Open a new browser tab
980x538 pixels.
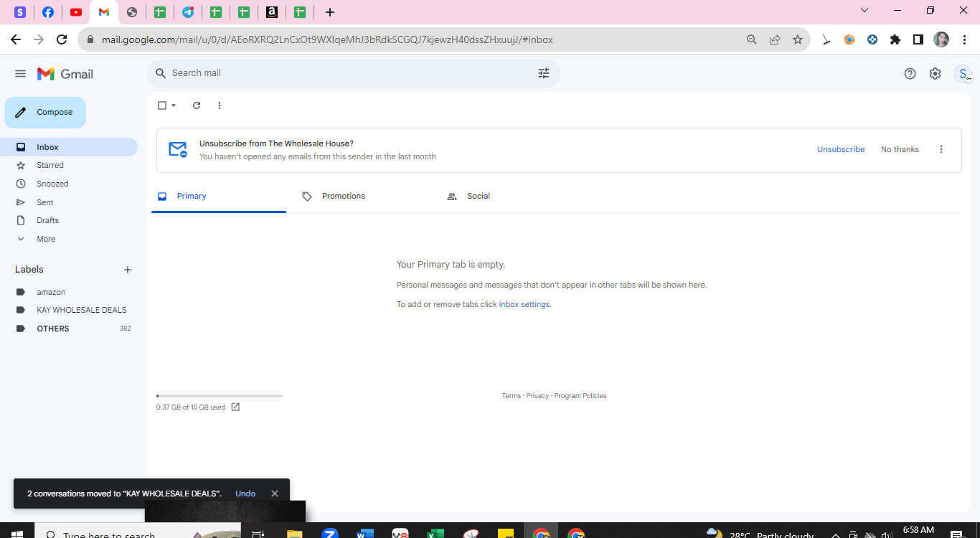click(330, 12)
